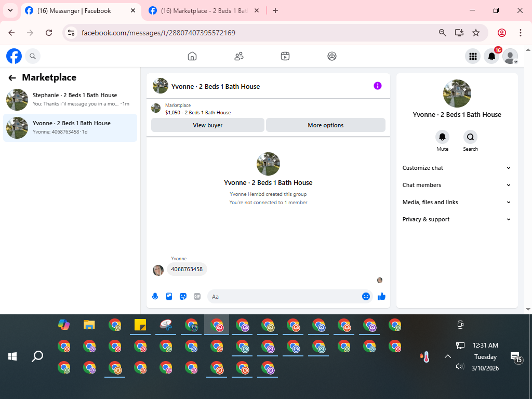Open File Explorer from taskbar

[89, 325]
